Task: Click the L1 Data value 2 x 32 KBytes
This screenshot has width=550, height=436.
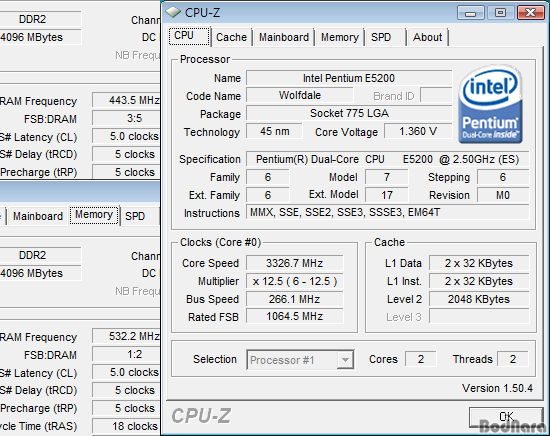Action: [479, 263]
